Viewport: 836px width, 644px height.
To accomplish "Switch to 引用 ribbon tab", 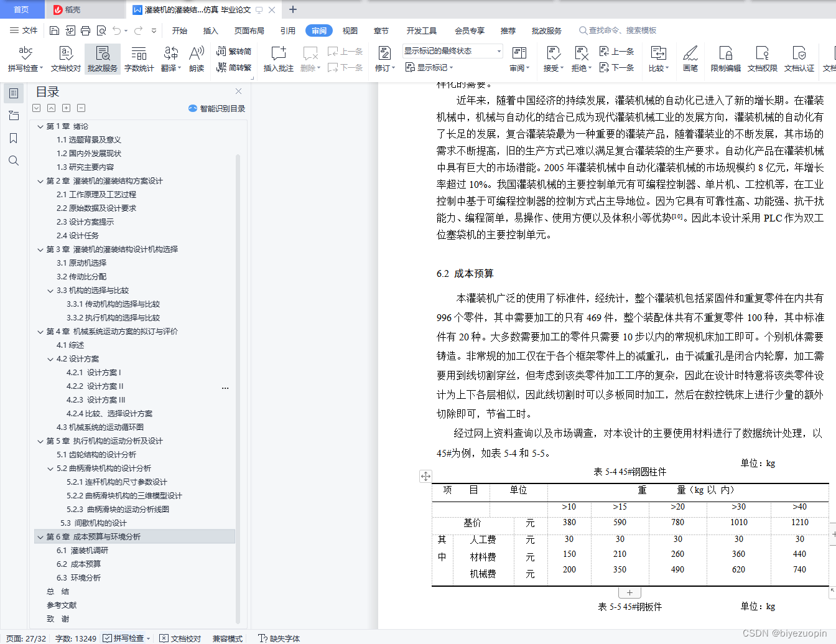I will tap(288, 30).
